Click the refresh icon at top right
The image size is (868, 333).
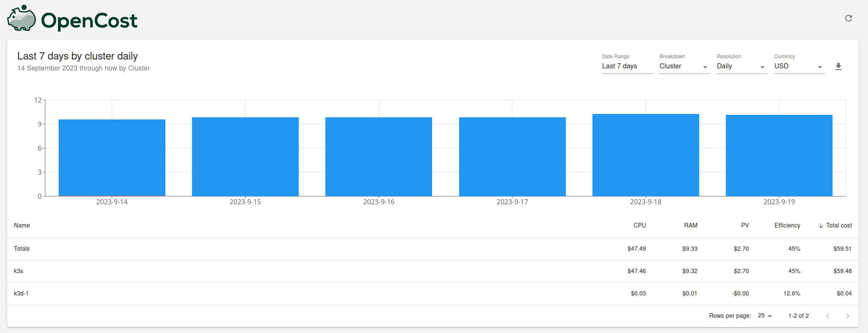click(x=848, y=18)
